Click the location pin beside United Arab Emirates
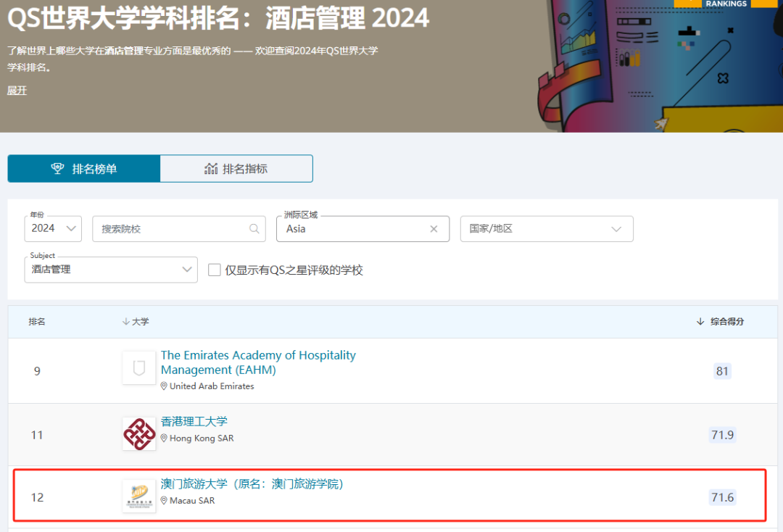This screenshot has width=783, height=532. pos(165,386)
